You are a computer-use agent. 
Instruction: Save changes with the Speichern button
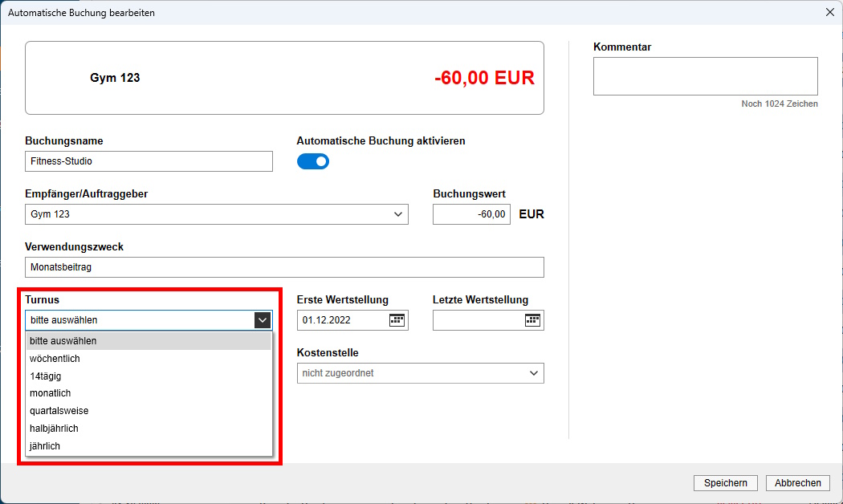coord(725,482)
